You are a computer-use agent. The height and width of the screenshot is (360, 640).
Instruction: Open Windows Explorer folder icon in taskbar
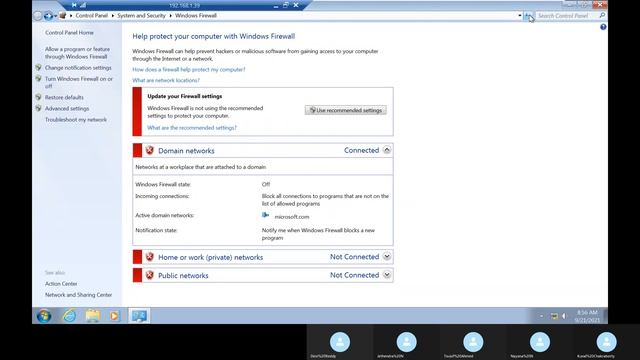[93, 316]
